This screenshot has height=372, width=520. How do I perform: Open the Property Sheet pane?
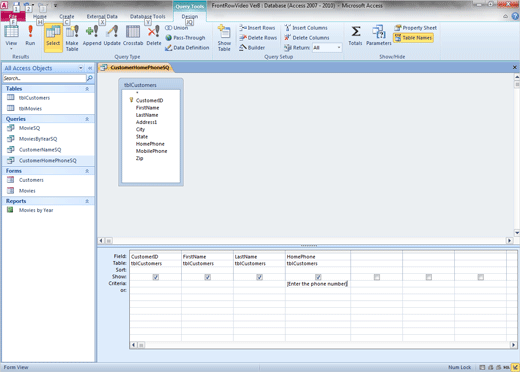tap(415, 28)
